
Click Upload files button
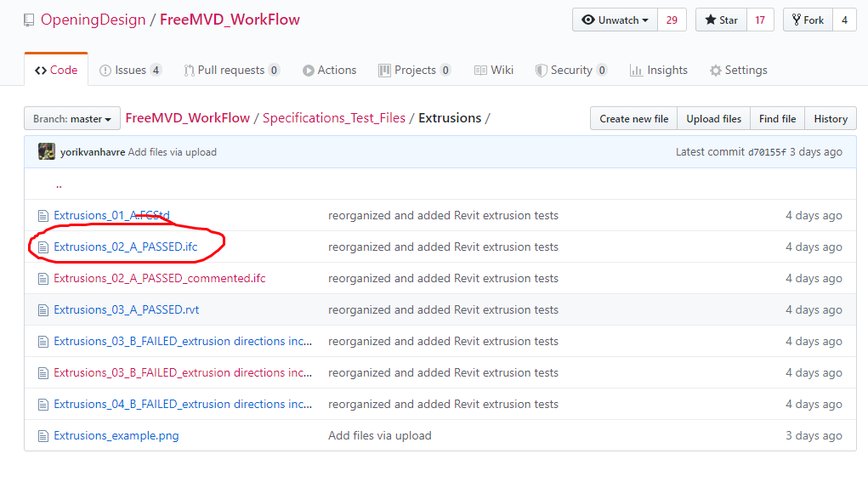click(713, 118)
